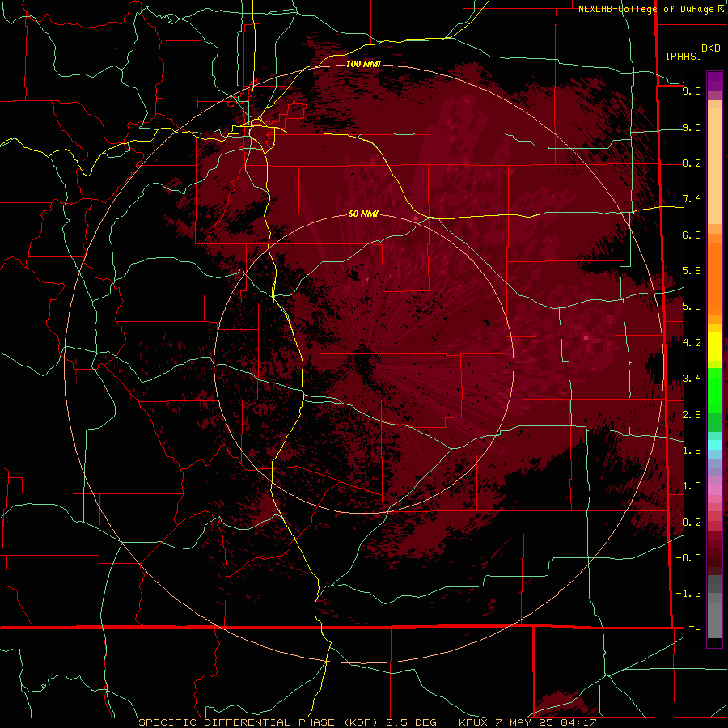Click the 5.0 scale label
728x728 pixels.
coord(692,307)
